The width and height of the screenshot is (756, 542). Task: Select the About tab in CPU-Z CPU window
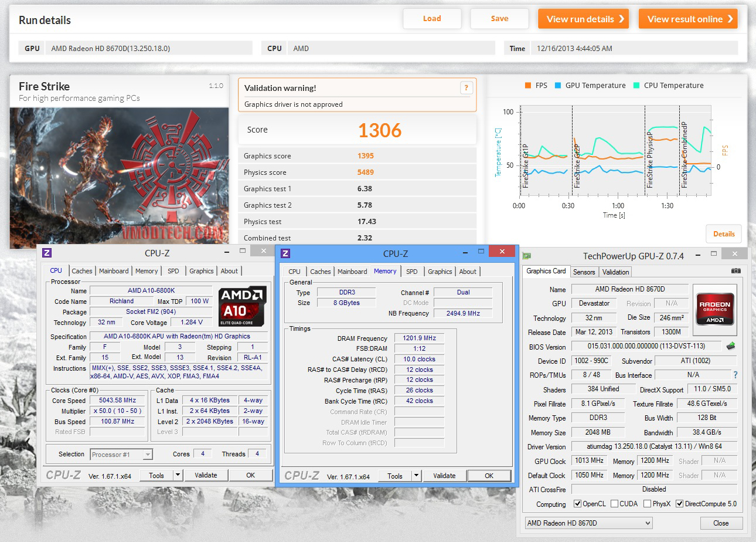[229, 271]
